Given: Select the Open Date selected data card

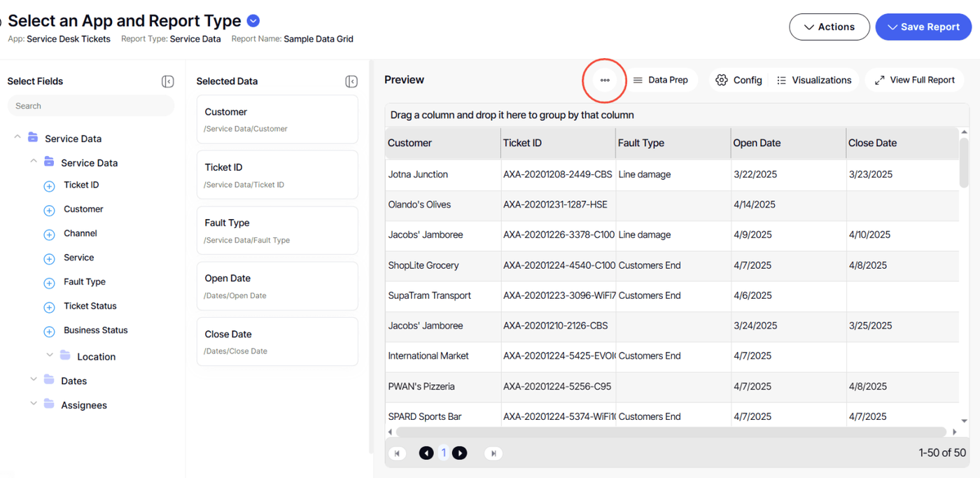Looking at the screenshot, I should [x=277, y=286].
